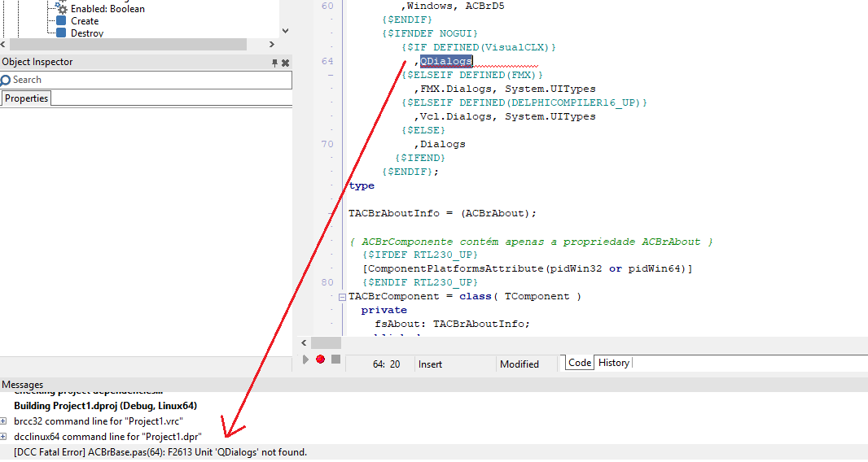Click line number 80 in the gutter
Screen dimensions: 868x462
pyautogui.click(x=327, y=282)
